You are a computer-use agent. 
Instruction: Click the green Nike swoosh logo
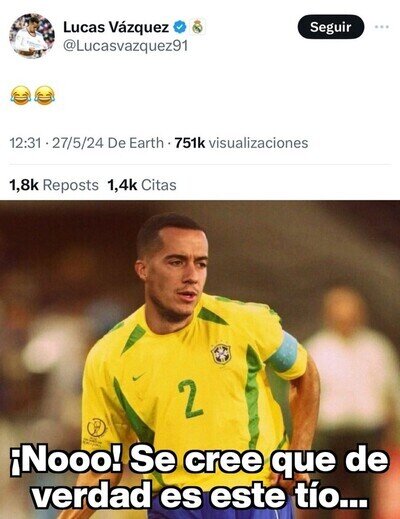click(138, 377)
